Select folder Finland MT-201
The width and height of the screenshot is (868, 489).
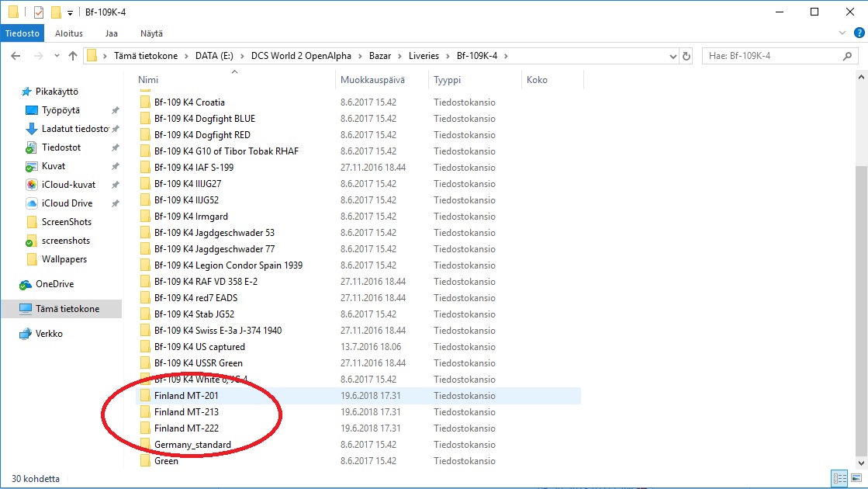point(186,396)
